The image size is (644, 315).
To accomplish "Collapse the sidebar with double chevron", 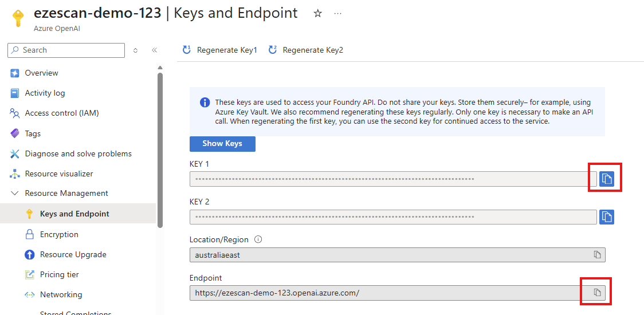I will click(x=155, y=50).
